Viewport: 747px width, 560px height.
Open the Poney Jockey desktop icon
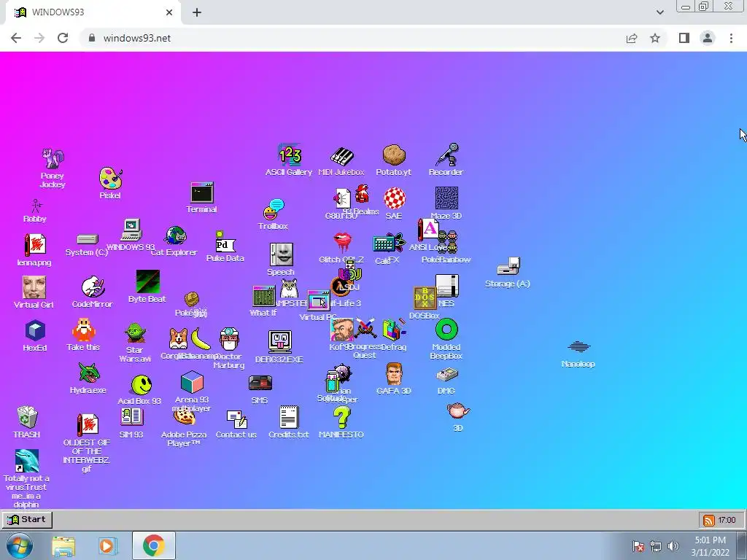click(x=53, y=159)
